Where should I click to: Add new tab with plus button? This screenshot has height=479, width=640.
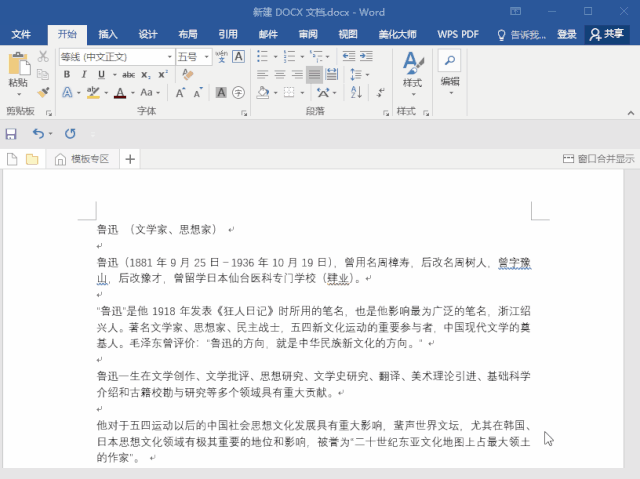tap(130, 159)
